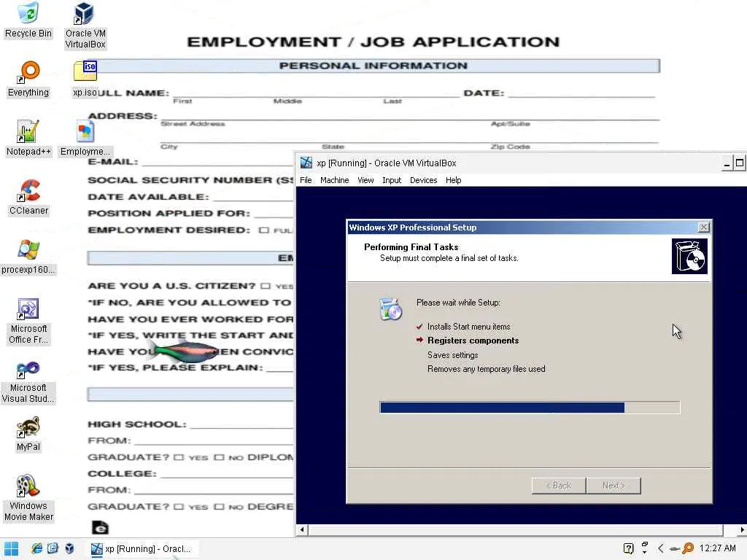Click the Back button in XP Setup
747x560 pixels.
559,486
